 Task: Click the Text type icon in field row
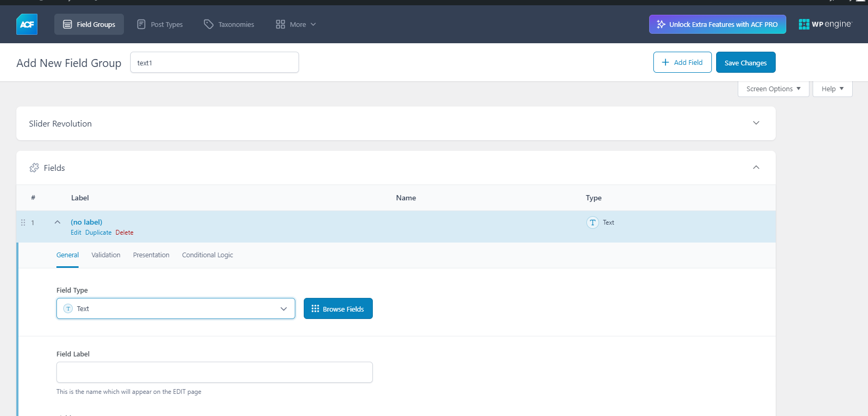[593, 222]
